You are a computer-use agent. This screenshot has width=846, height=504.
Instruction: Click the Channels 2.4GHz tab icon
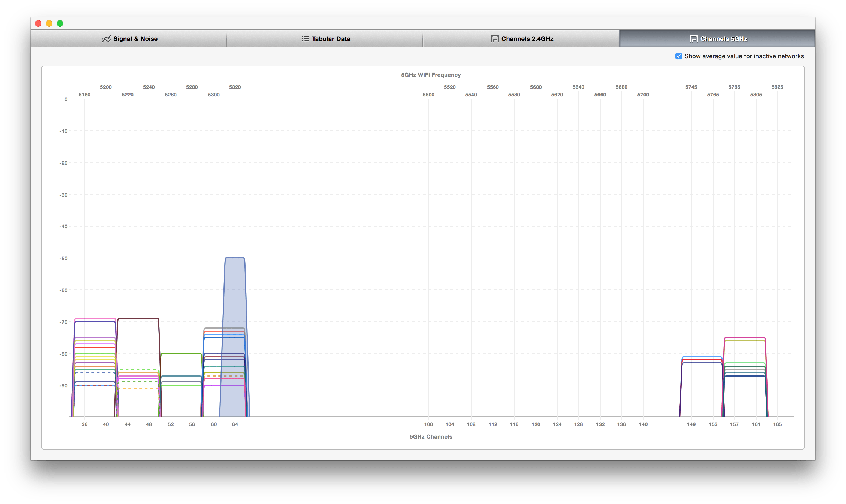tap(495, 39)
